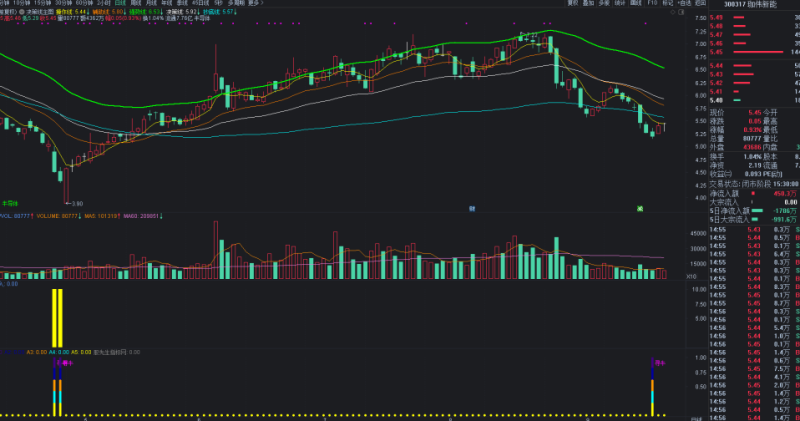Click the 复权 price adjustment button
Screen dimensions: 800x421
[x=572, y=4]
